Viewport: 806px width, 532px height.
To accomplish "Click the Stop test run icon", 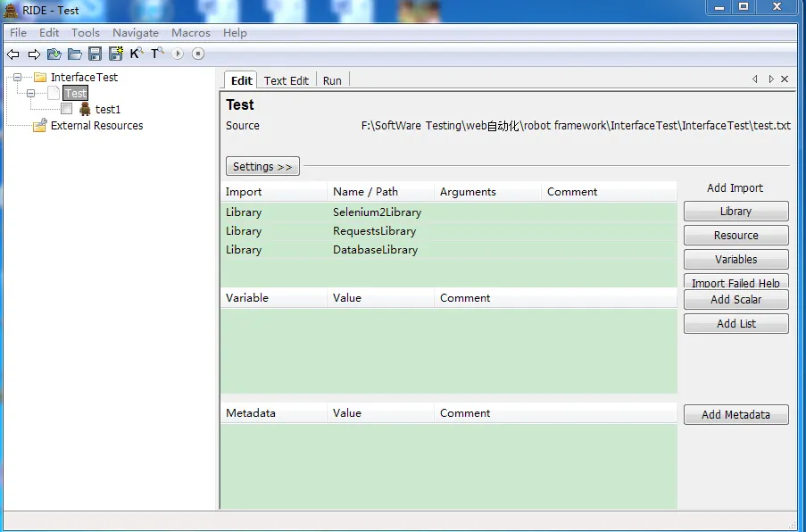I will pyautogui.click(x=198, y=54).
